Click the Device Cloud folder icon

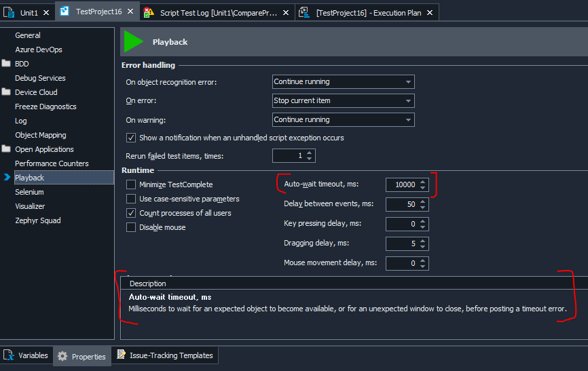pos(6,92)
